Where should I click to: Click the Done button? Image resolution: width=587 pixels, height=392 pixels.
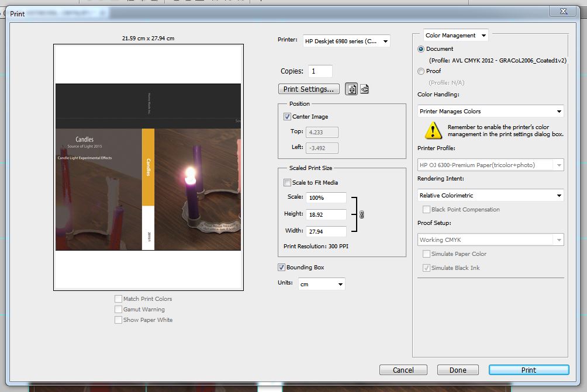(x=458, y=370)
